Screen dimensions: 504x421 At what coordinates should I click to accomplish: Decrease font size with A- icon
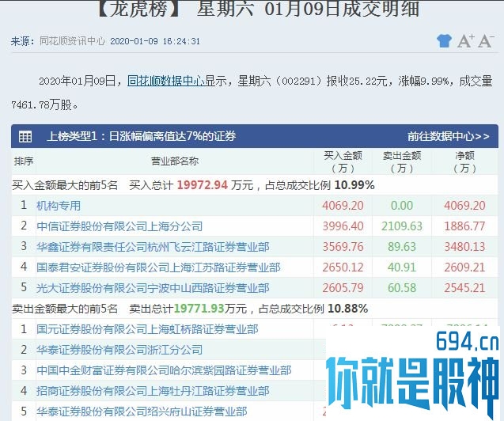tap(486, 41)
